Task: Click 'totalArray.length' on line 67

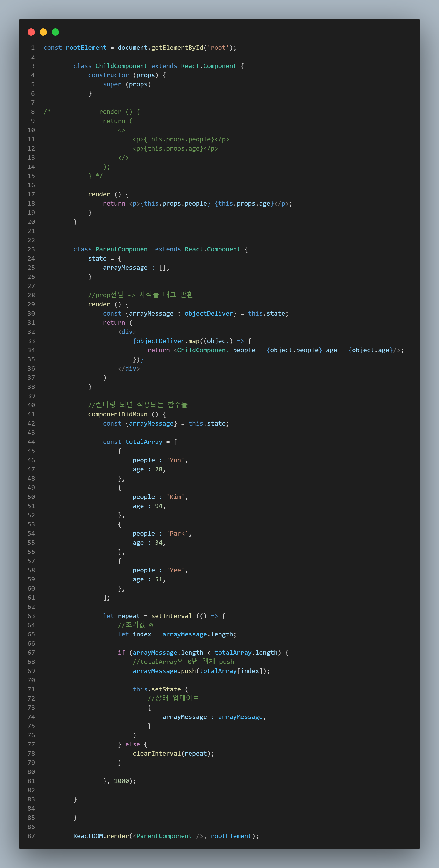Action: tap(246, 653)
